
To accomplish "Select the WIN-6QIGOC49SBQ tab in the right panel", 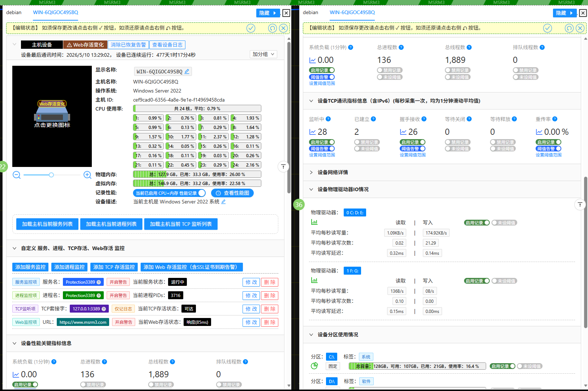I will [352, 12].
